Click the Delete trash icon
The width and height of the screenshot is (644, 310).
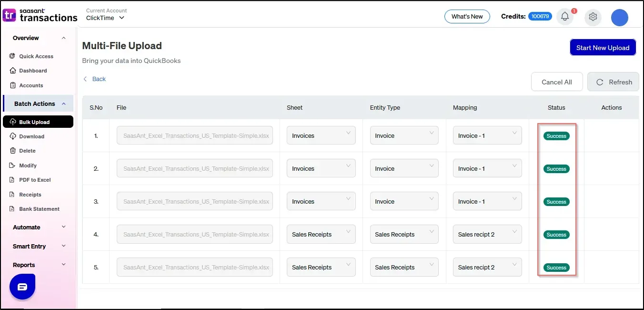pos(13,151)
